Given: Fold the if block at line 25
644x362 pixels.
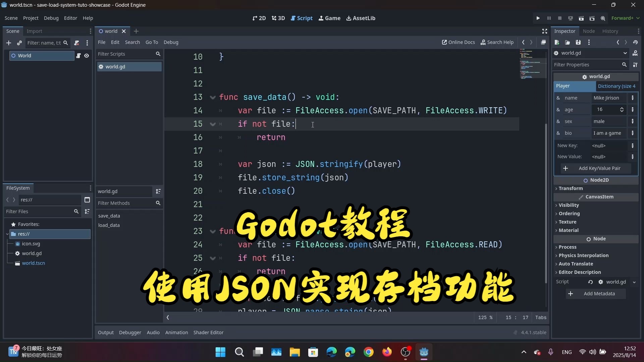Looking at the screenshot, I should coord(213,258).
